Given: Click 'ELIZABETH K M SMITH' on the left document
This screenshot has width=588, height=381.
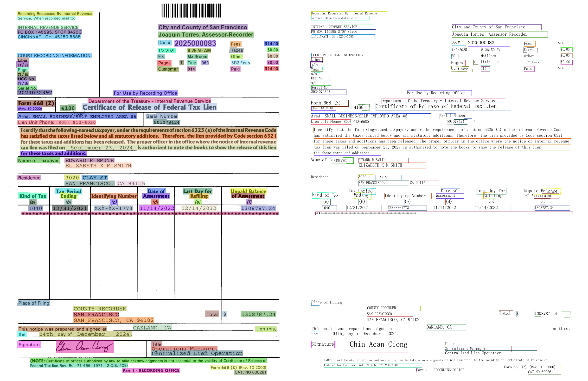Looking at the screenshot, I should click(x=98, y=166).
